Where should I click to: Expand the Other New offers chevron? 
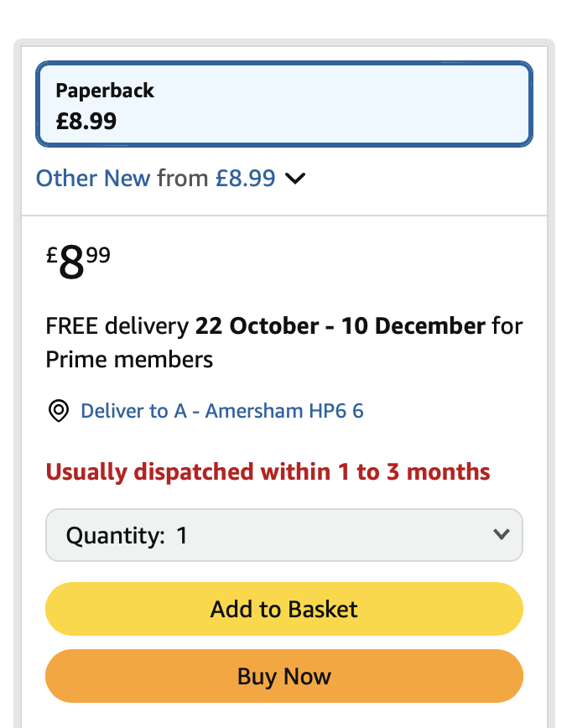pos(295,179)
